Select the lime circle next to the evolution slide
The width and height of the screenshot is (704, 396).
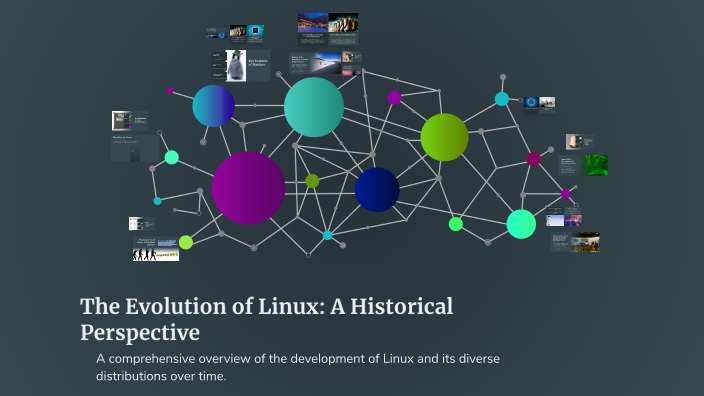[x=186, y=242]
